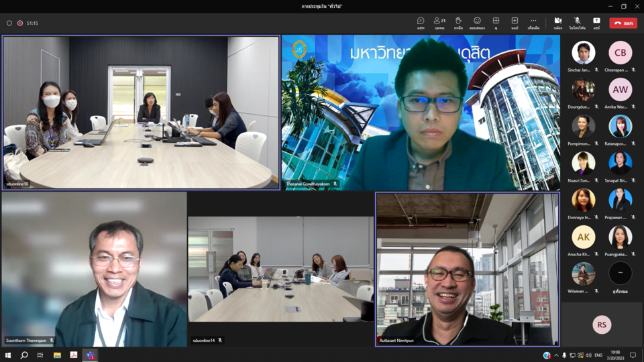Open the meeting chat panel

coord(421,23)
